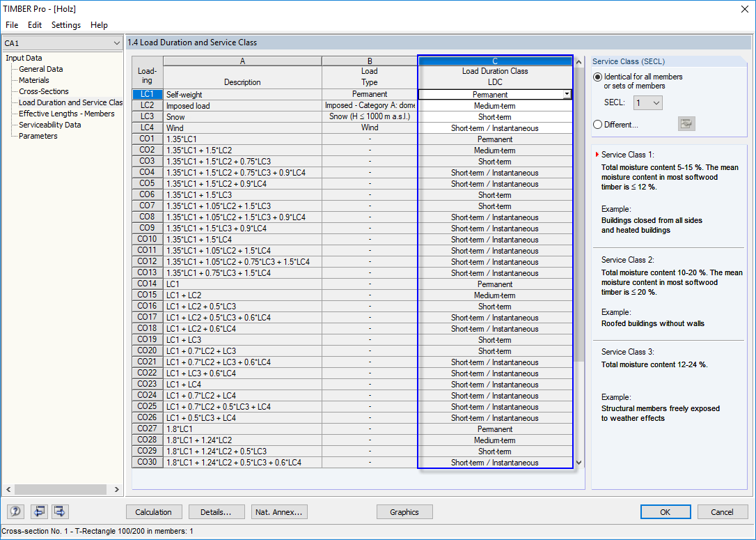Choose the Different service class option
The width and height of the screenshot is (756, 540).
(597, 124)
